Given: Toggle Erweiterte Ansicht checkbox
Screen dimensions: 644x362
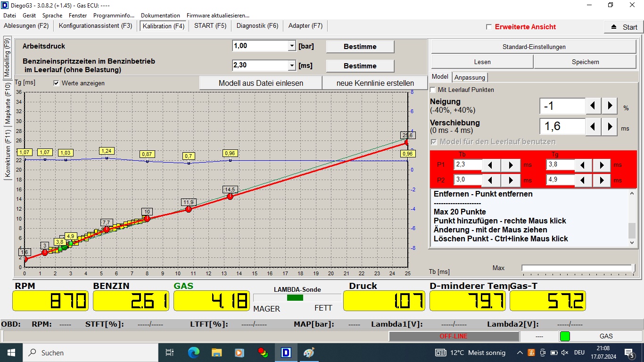Looking at the screenshot, I should click(x=489, y=27).
